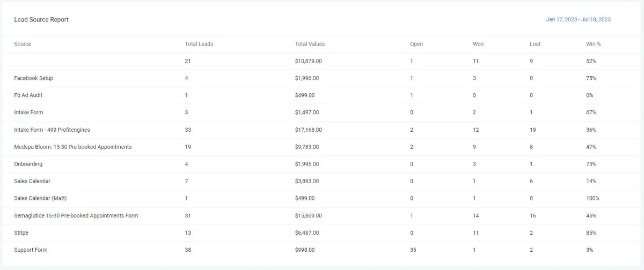Open the Stripe lead source
The height and width of the screenshot is (270, 644).
point(21,232)
